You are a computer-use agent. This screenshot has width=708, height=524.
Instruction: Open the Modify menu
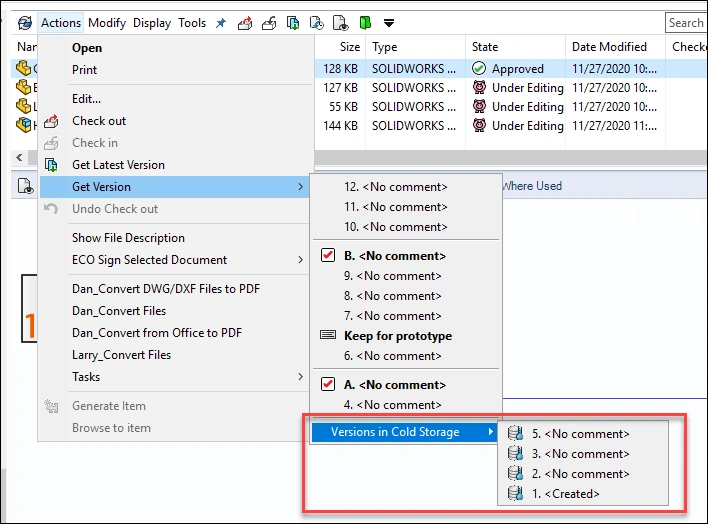point(107,23)
